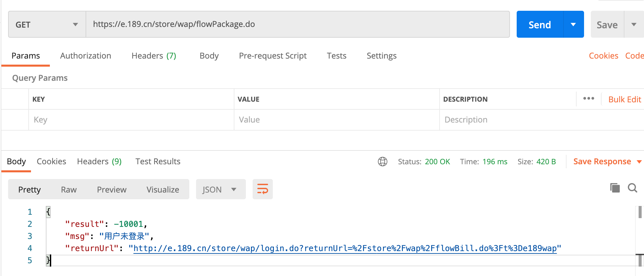
Task: Click line number 3 in response
Action: (x=30, y=236)
